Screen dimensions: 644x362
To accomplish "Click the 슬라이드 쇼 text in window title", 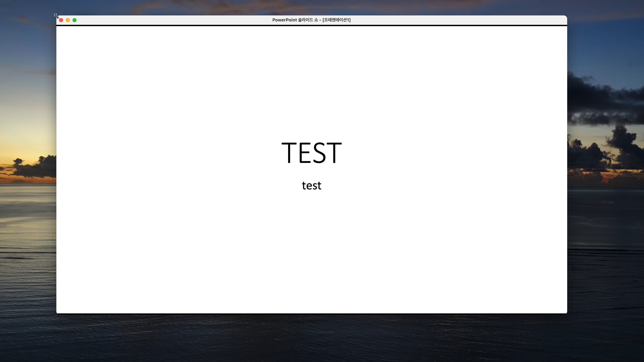I will 308,20.
